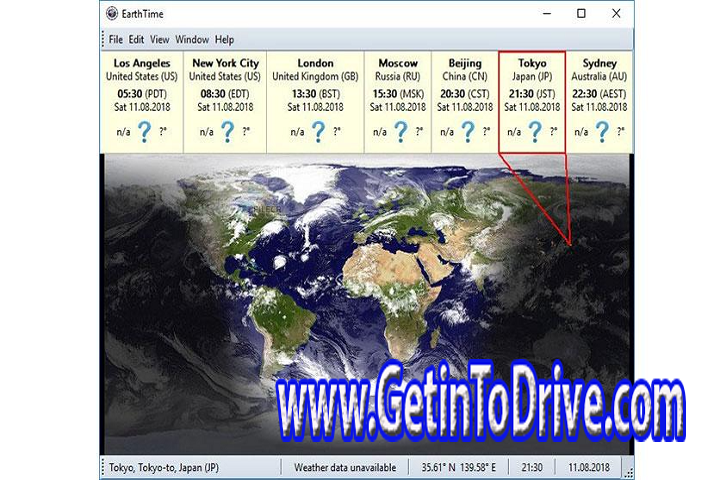Open the Window menu

pyautogui.click(x=192, y=40)
